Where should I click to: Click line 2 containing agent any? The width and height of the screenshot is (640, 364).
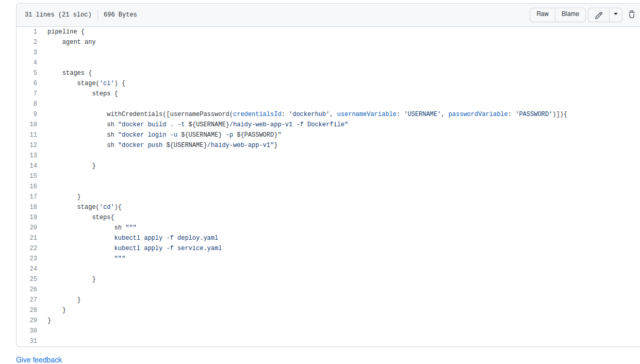pos(35,42)
